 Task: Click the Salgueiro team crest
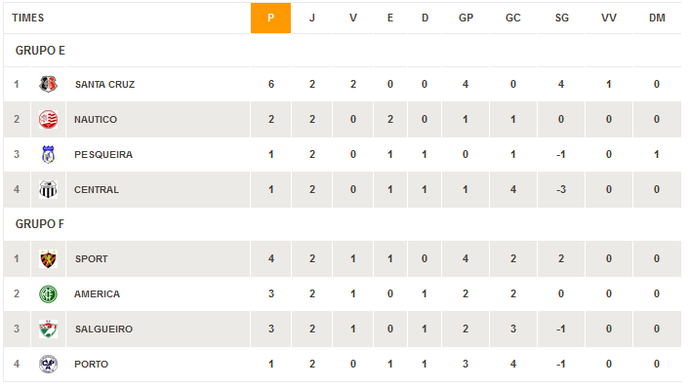(48, 329)
